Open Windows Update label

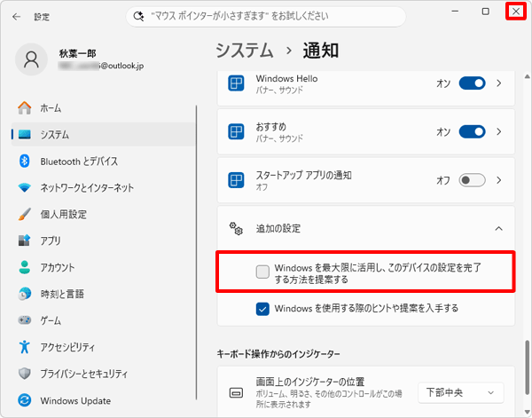[x=75, y=400]
